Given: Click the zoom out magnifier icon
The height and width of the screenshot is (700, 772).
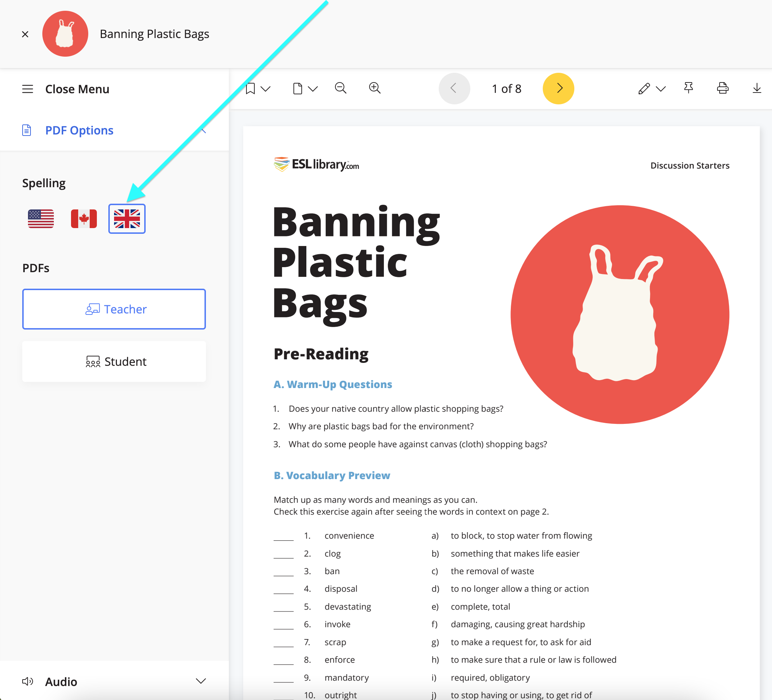Looking at the screenshot, I should (340, 88).
